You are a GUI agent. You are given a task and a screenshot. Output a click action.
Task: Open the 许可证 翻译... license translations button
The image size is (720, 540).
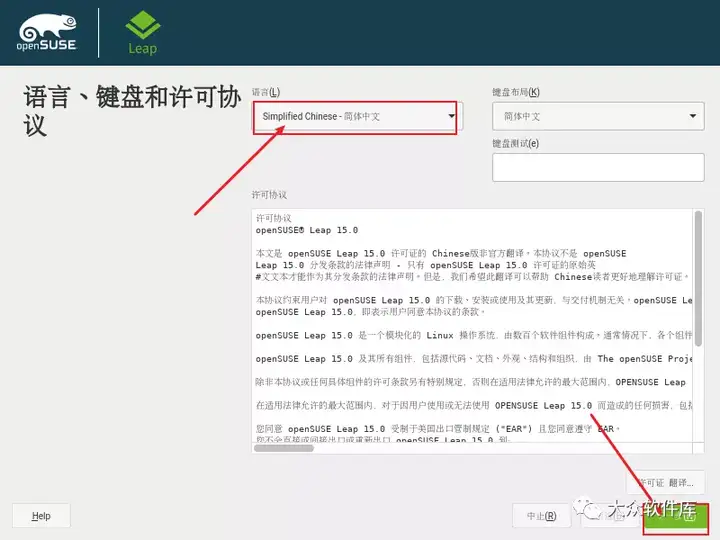(x=665, y=483)
